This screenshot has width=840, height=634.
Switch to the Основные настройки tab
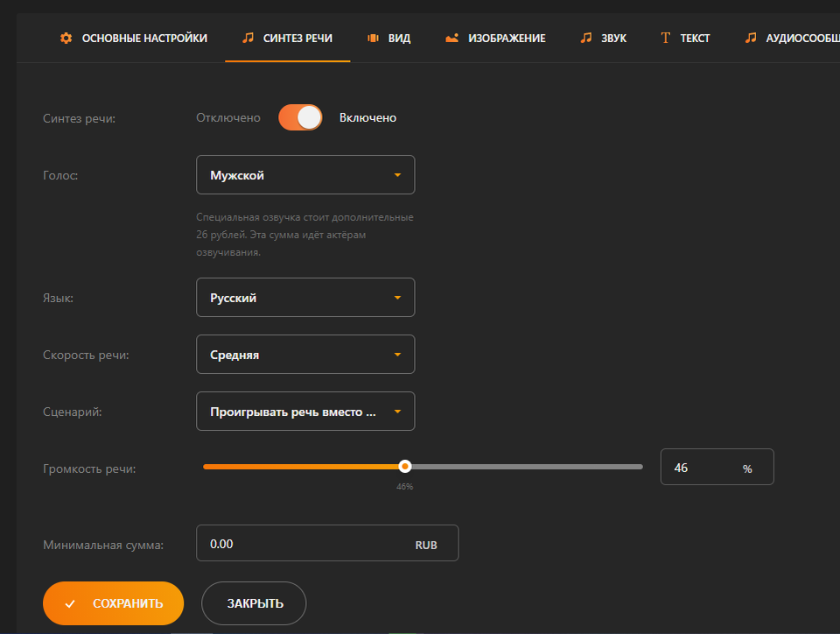click(x=133, y=38)
